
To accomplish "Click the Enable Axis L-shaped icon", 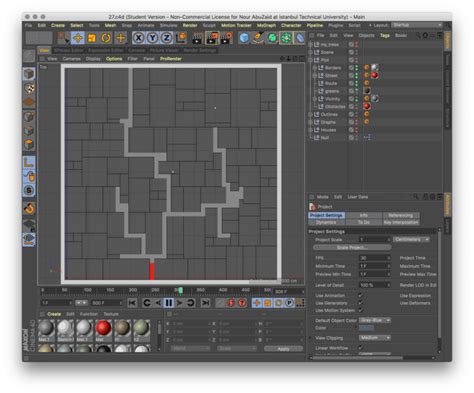I will click(29, 162).
